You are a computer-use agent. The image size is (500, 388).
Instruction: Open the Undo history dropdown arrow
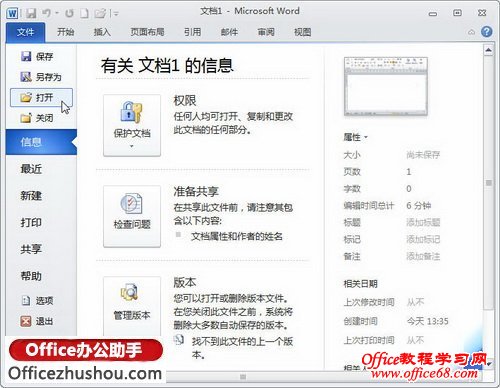click(x=57, y=13)
